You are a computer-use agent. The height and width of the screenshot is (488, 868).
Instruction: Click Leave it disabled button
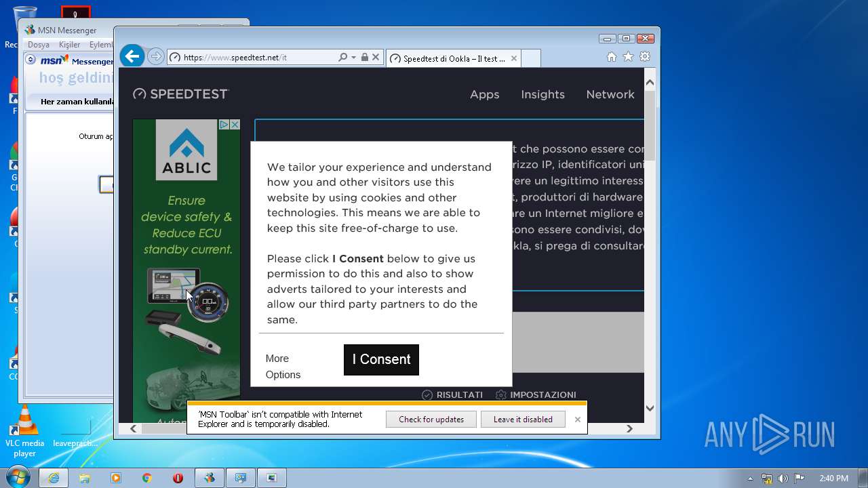pos(523,419)
